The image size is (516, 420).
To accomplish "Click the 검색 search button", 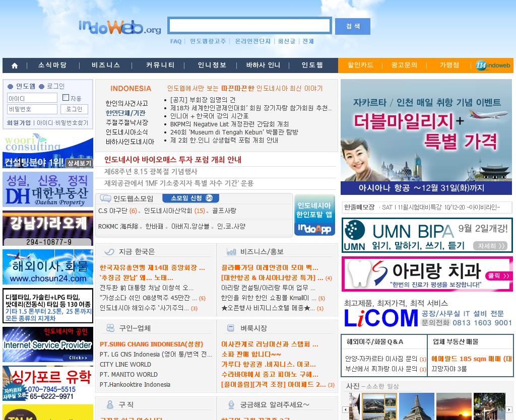I will click(353, 26).
